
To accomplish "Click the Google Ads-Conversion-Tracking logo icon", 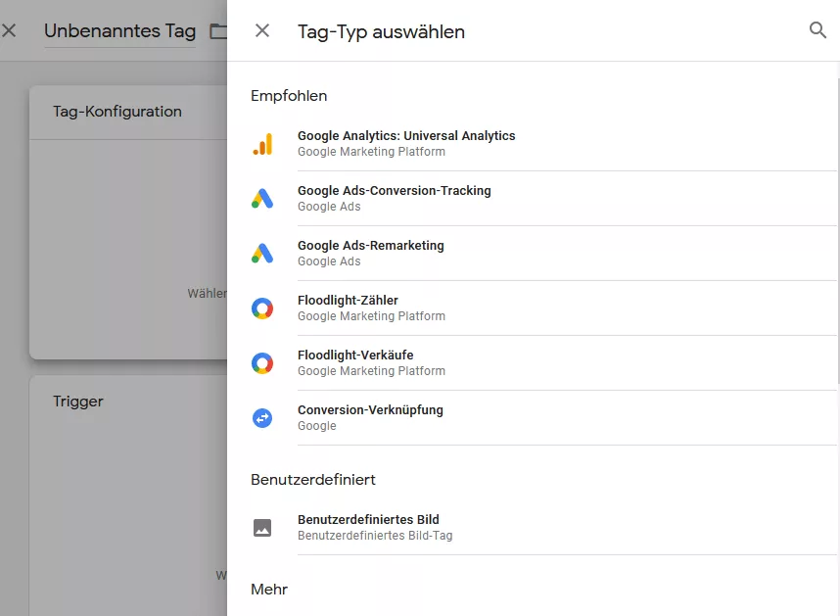I will [x=262, y=199].
